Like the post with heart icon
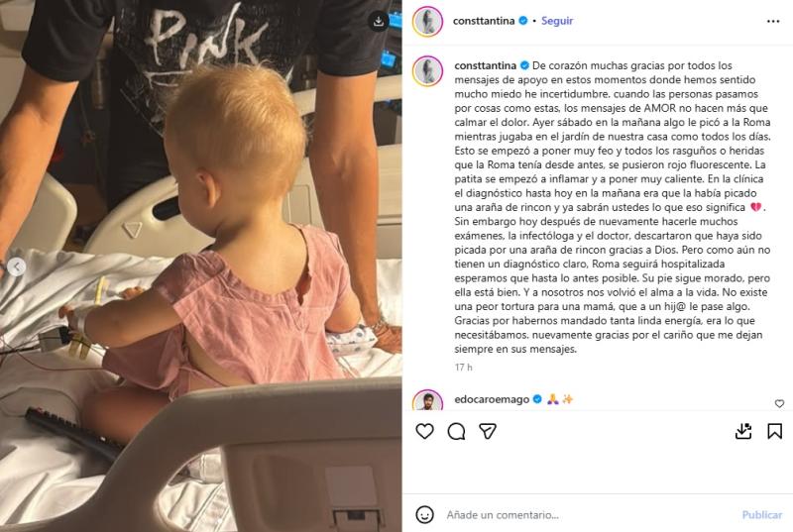Viewport: 793px width, 532px height. 424,431
